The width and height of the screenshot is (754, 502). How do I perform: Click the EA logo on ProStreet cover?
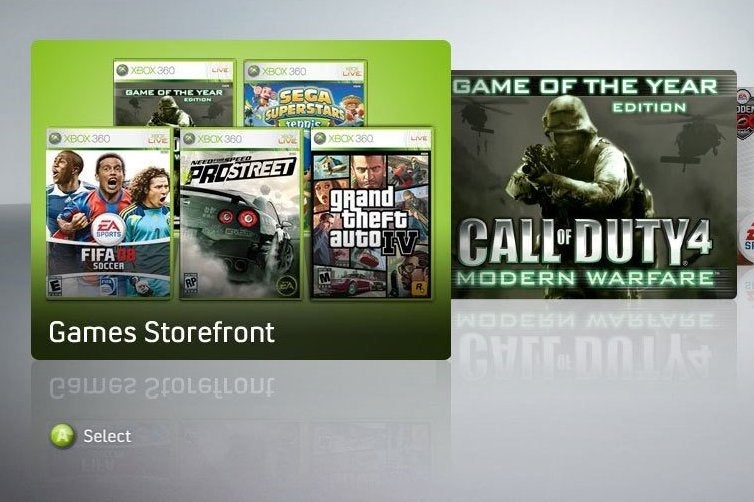click(286, 287)
